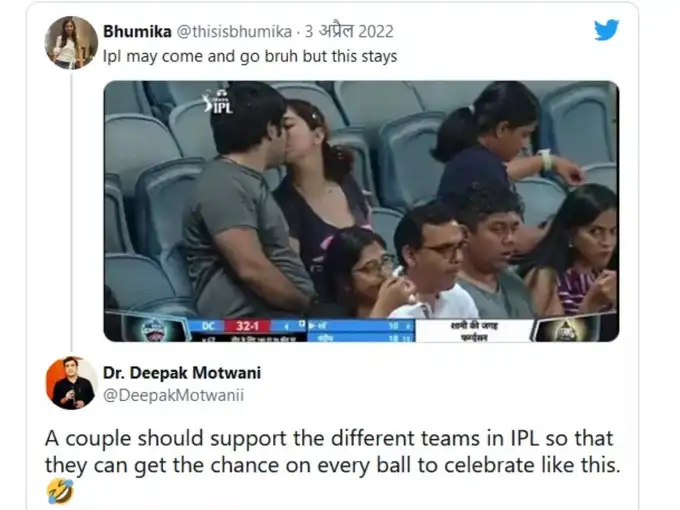The width and height of the screenshot is (680, 510).
Task: Open Dr. Deepak Motwani's profile avatar
Action: pyautogui.click(x=72, y=383)
